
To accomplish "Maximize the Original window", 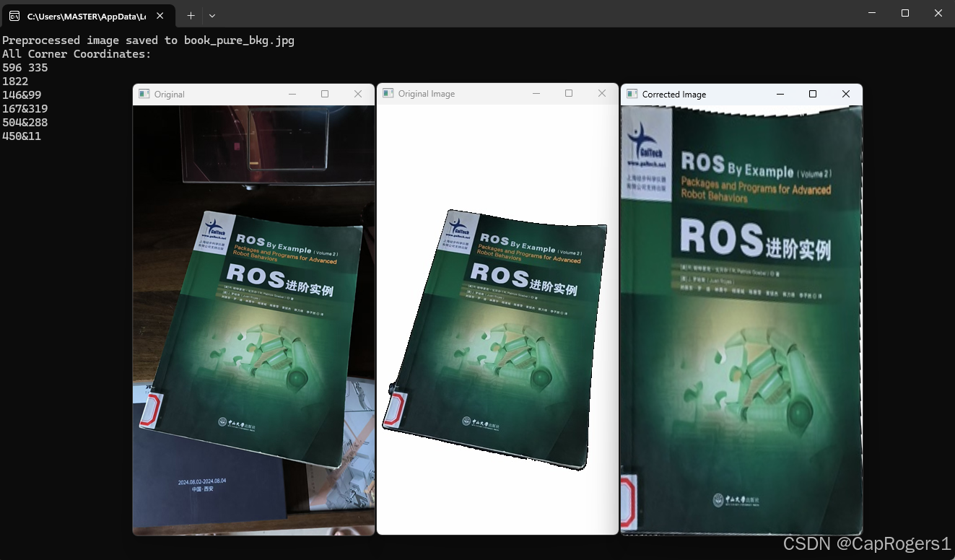I will (x=325, y=94).
